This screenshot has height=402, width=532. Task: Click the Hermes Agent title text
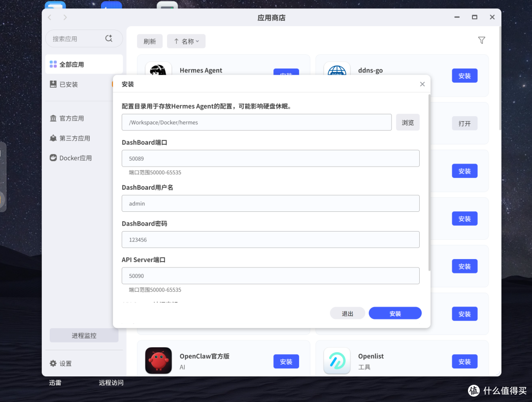click(x=201, y=70)
